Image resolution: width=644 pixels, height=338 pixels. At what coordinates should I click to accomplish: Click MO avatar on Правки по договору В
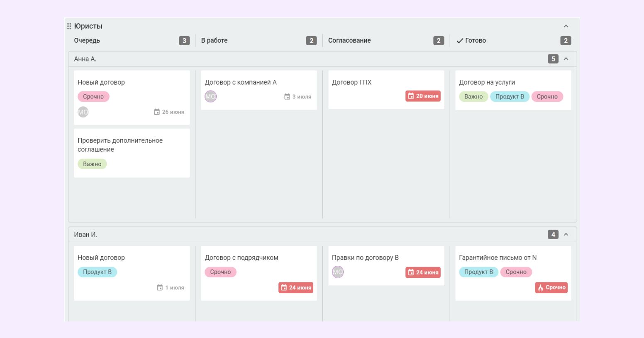tap(338, 272)
